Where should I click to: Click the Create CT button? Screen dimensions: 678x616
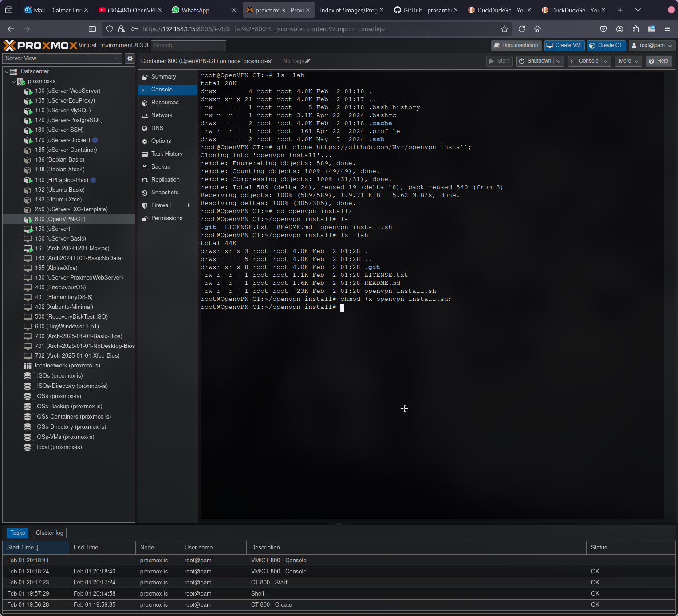click(606, 46)
